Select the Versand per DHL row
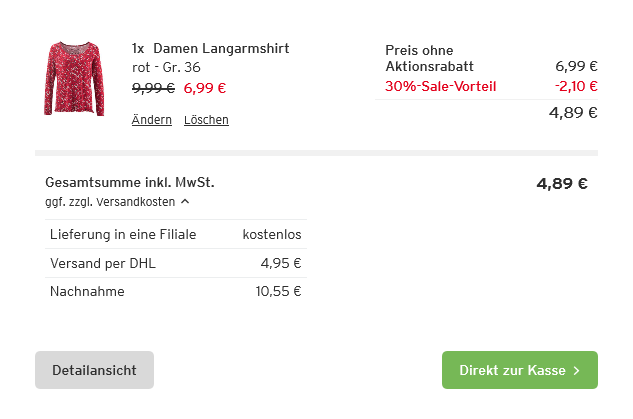The width and height of the screenshot is (633, 419). coord(175,263)
